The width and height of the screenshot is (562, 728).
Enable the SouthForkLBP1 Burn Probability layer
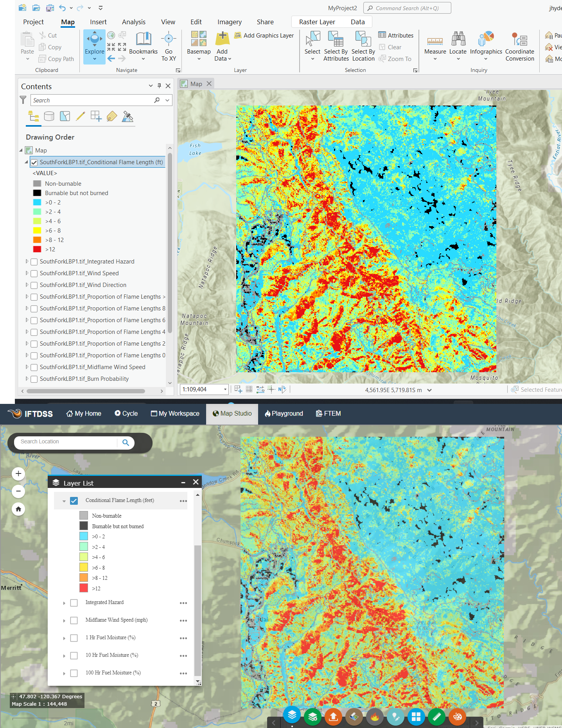(x=34, y=379)
